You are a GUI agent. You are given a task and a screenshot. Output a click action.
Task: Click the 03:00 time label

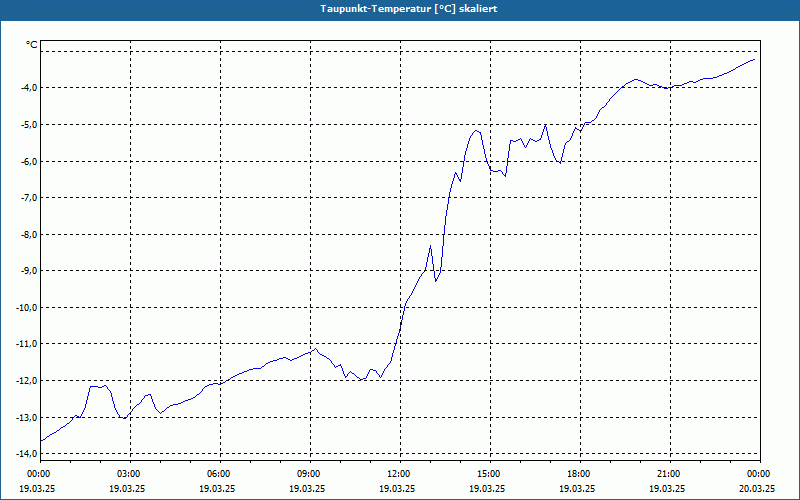coord(130,474)
